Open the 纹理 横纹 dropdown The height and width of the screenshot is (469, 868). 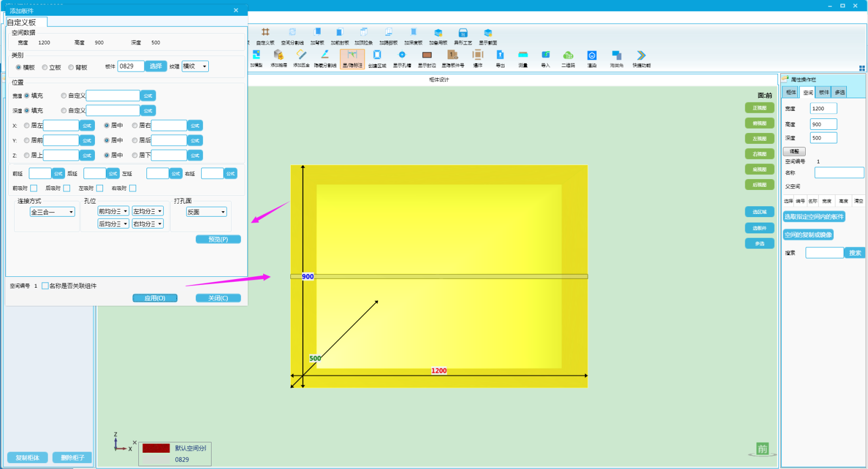(195, 66)
